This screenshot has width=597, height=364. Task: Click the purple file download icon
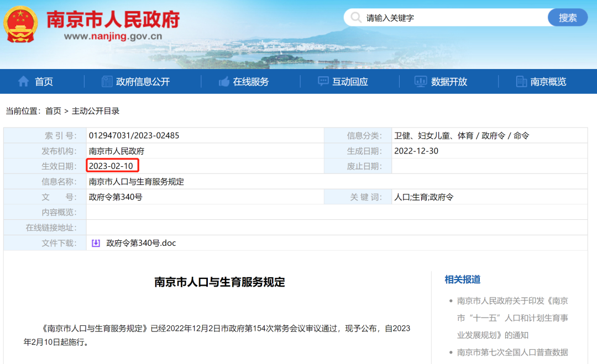click(x=96, y=243)
